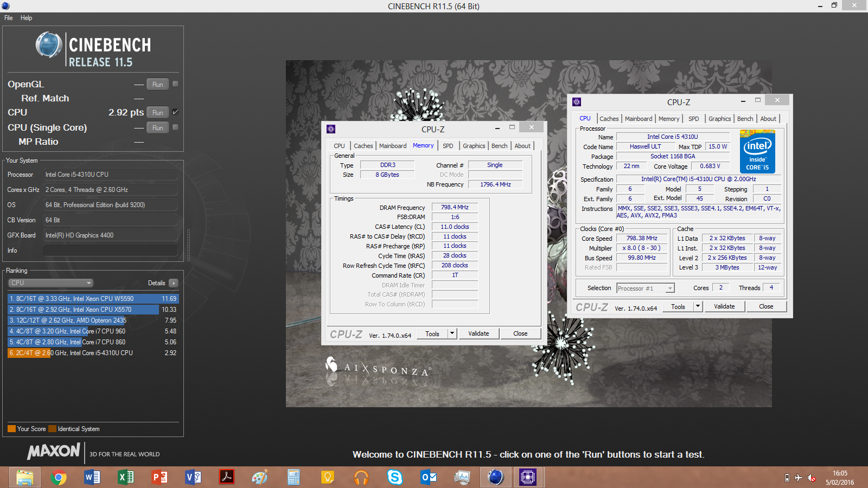Viewport: 868px width, 488px height.
Task: Toggle the OpenGL test checkbox
Action: (x=175, y=84)
